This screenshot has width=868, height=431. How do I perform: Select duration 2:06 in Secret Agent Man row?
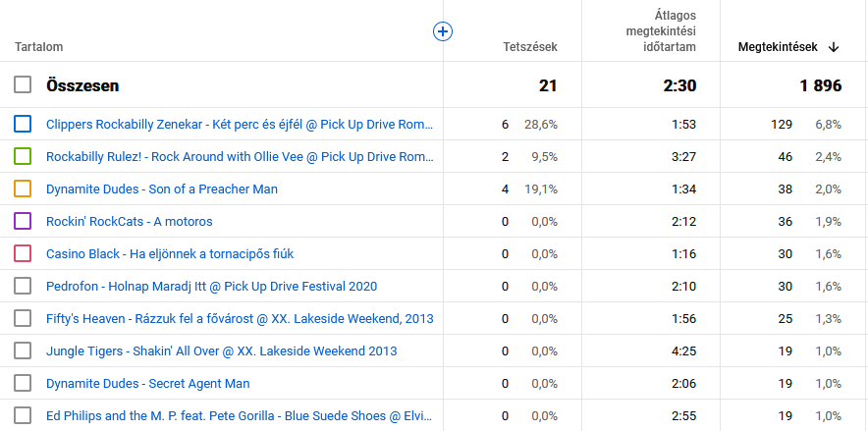[683, 384]
